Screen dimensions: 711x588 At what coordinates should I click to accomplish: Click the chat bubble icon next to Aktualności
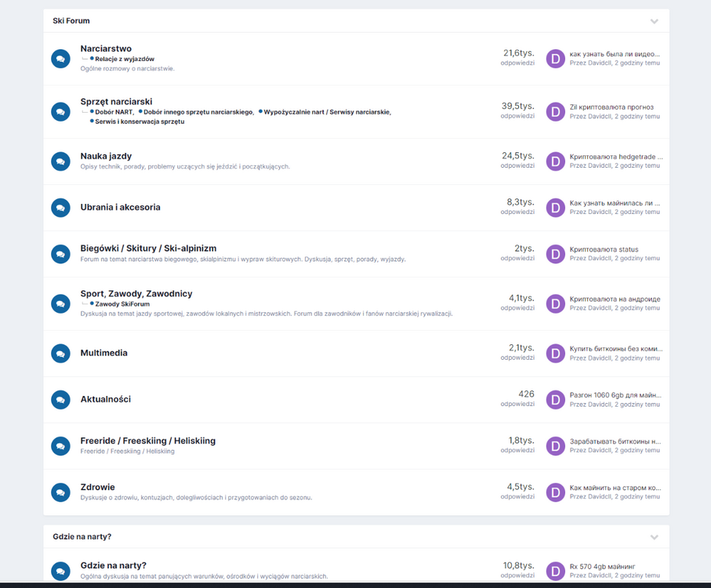[x=60, y=400]
